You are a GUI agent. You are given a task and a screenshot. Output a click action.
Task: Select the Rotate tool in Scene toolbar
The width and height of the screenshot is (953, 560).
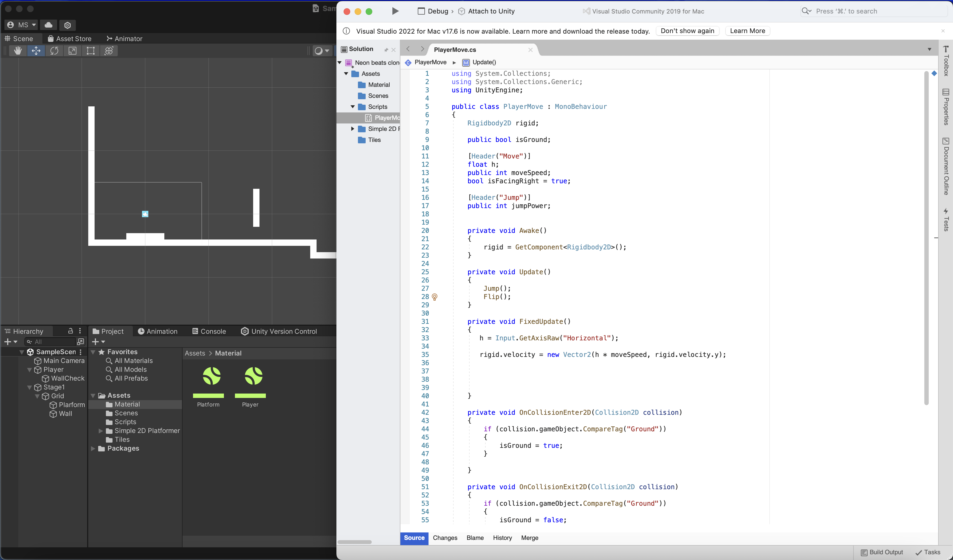pyautogui.click(x=54, y=51)
